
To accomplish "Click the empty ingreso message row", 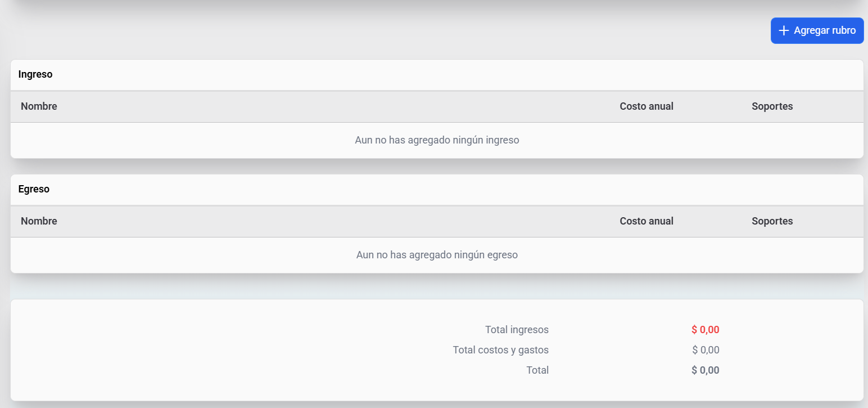I will point(437,140).
